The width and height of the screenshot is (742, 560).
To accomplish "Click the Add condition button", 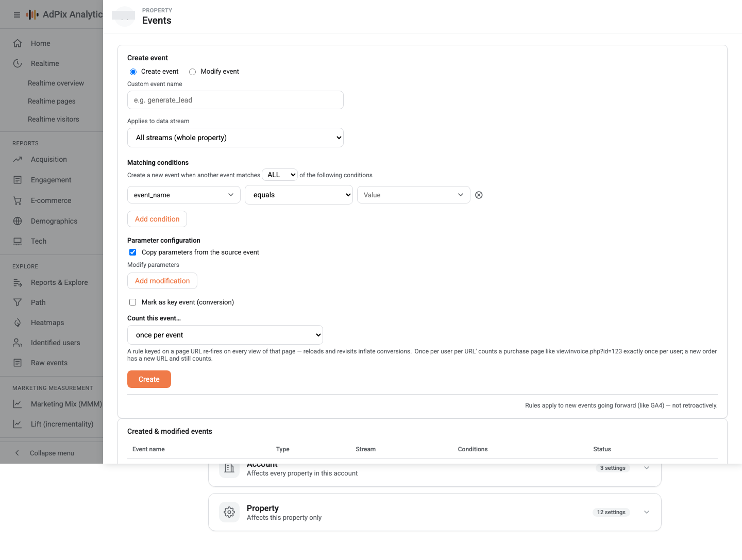I will point(157,219).
